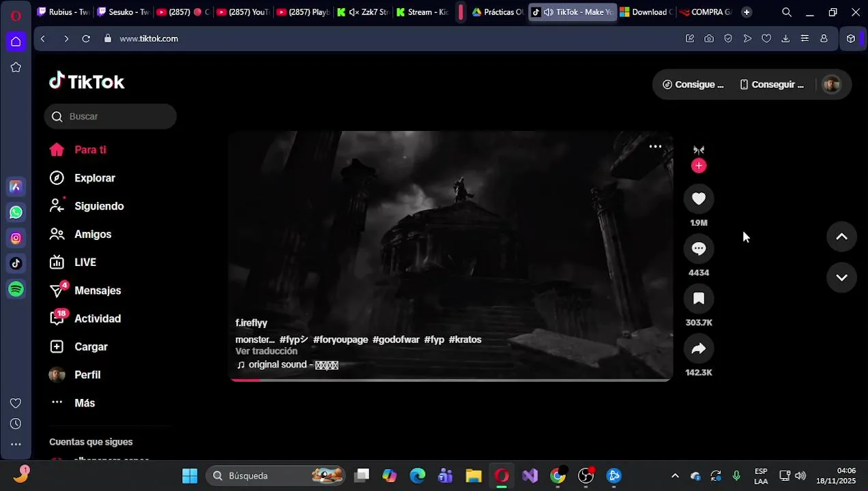
Task: Open Opera history clock icon
Action: (16, 424)
